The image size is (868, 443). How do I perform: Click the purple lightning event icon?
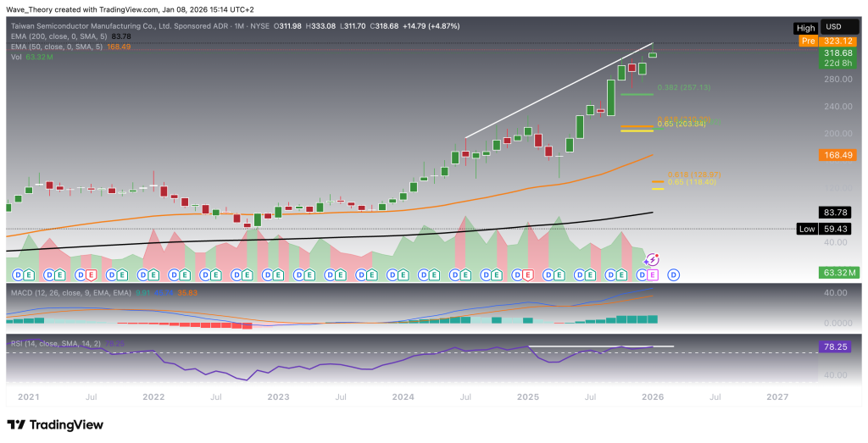point(653,261)
